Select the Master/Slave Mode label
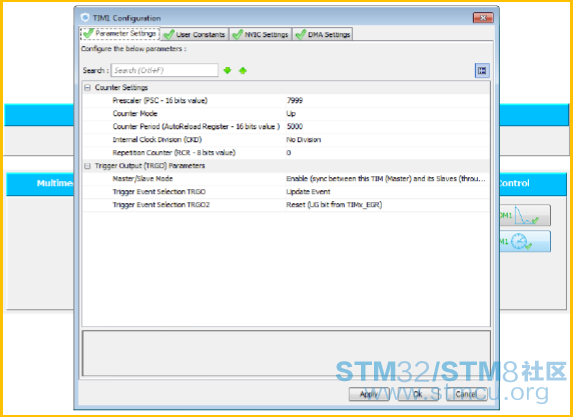The height and width of the screenshot is (417, 573). click(x=143, y=179)
